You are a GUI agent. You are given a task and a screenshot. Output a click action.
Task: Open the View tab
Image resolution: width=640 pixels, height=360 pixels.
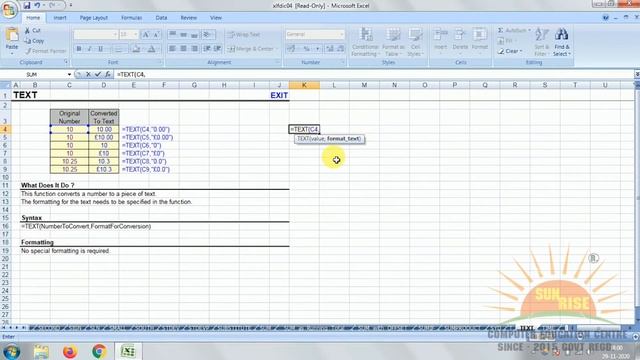coord(216,18)
